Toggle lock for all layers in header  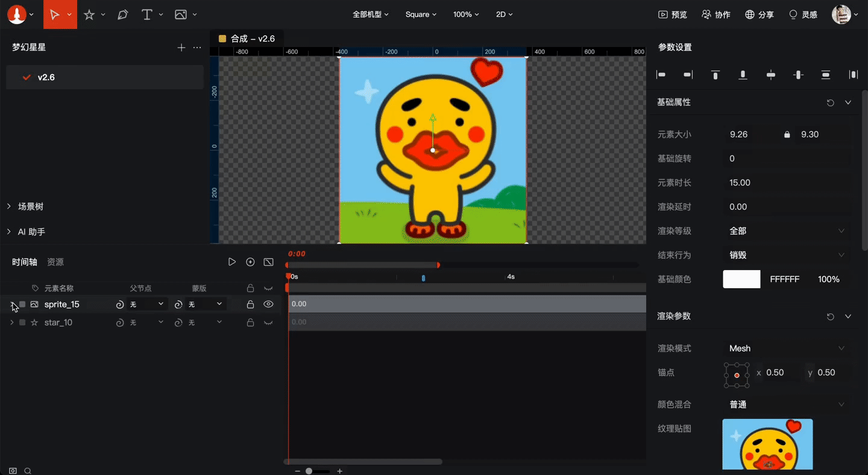(250, 288)
